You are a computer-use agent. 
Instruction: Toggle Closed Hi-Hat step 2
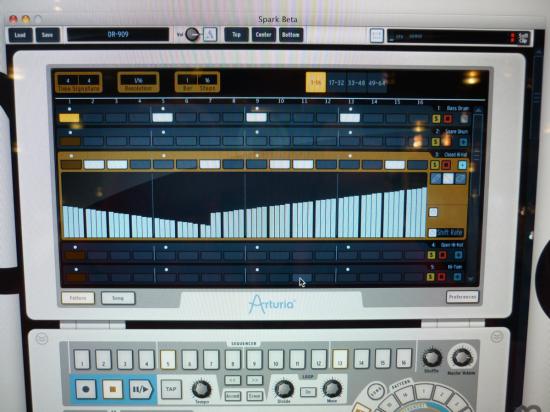coord(94,164)
